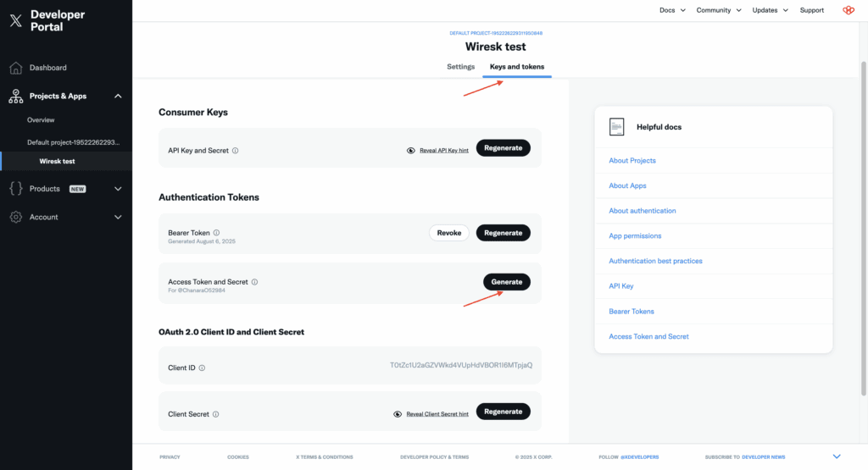
Task: Click info icon next to API Key and Secret
Action: 236,151
